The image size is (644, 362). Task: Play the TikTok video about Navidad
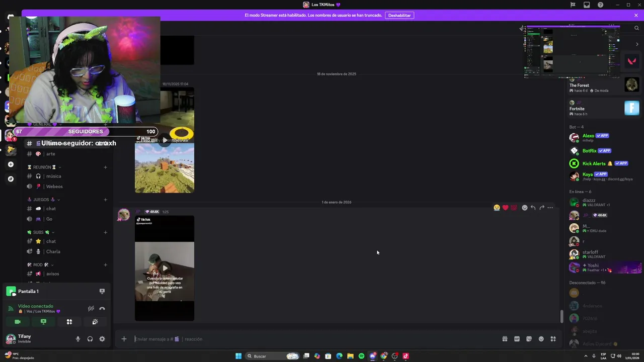pyautogui.click(x=165, y=268)
